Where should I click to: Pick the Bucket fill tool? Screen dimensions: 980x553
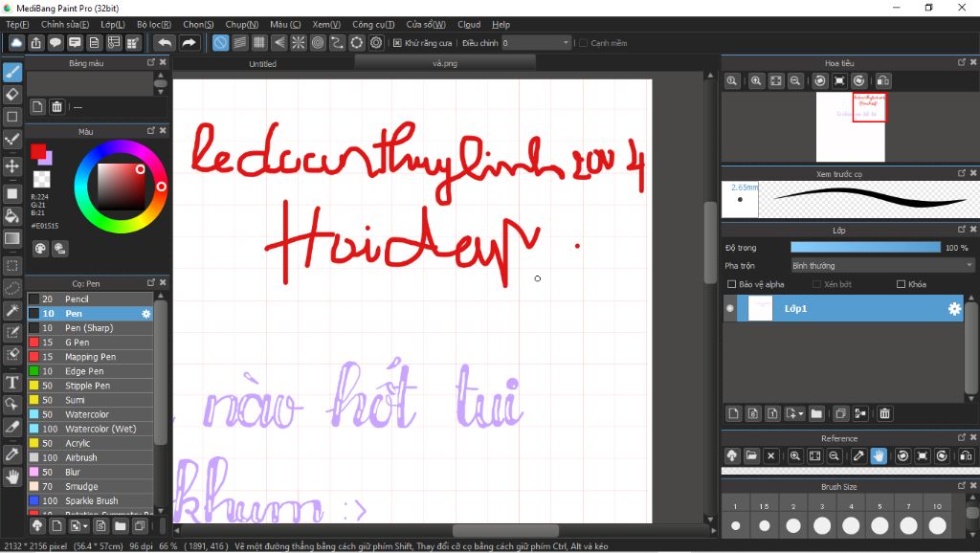coord(11,216)
